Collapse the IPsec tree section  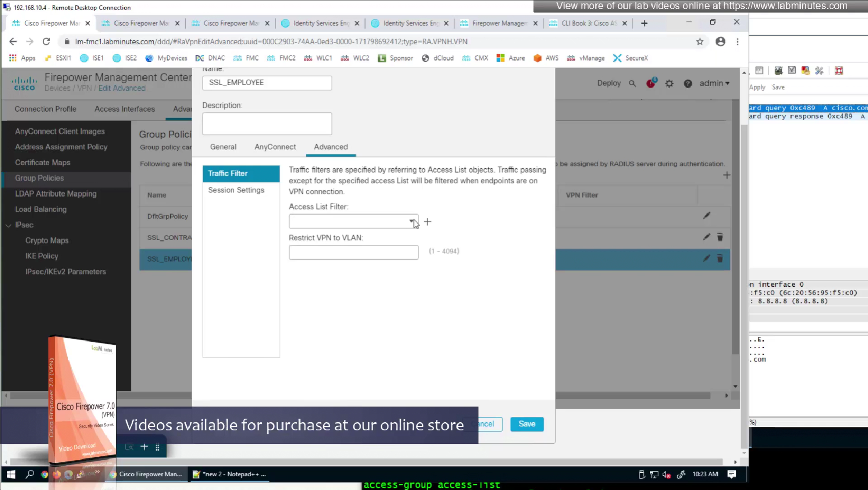9,225
